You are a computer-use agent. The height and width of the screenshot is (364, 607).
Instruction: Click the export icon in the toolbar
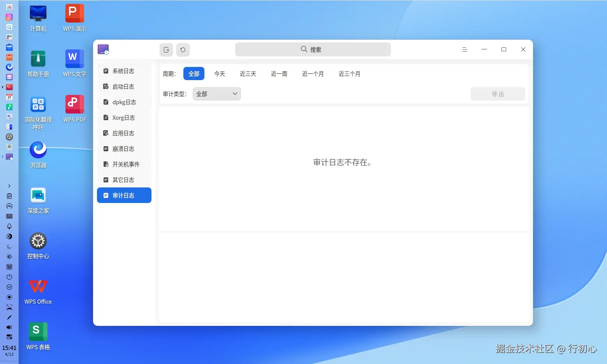(166, 49)
